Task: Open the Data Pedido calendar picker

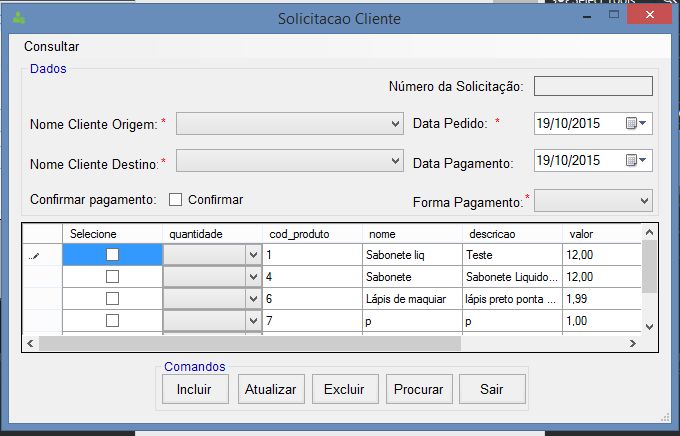Action: pos(636,124)
